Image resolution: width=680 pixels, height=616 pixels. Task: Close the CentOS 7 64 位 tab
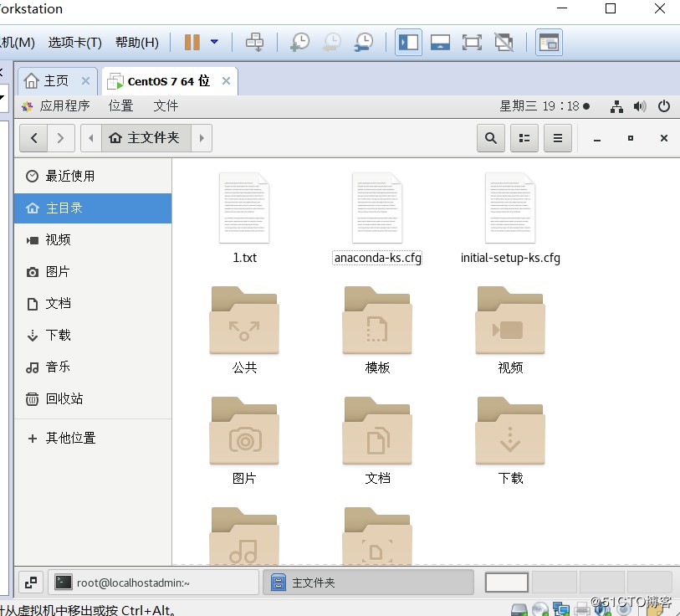(226, 80)
